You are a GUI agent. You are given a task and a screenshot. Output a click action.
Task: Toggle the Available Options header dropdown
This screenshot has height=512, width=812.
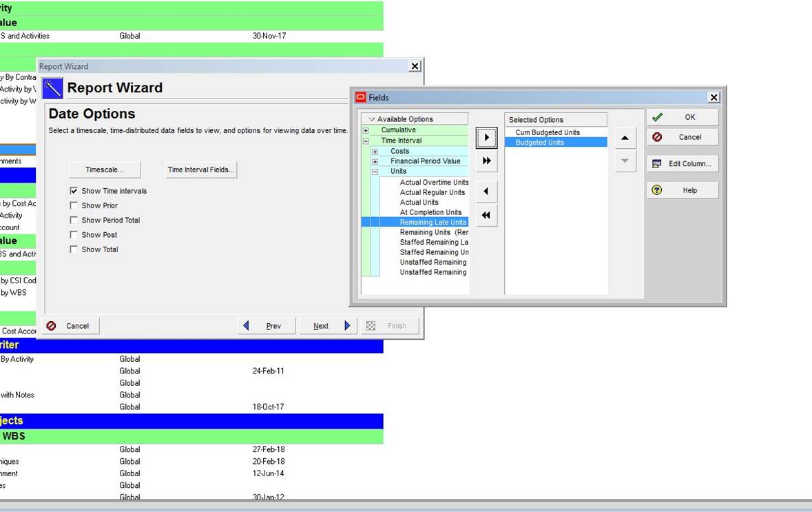tap(371, 119)
